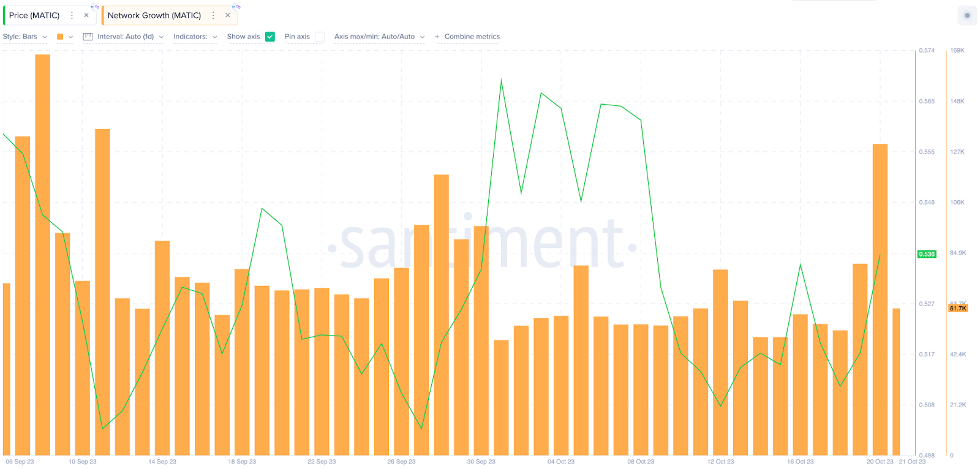Click the 08 Oct 23 date label

tap(641, 462)
